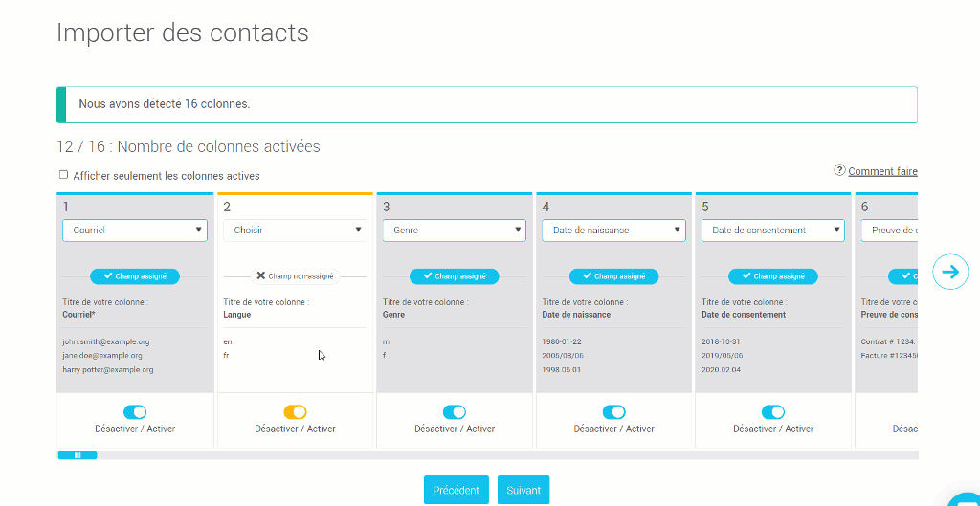Click the Champ assigné badge on column 5
This screenshot has height=506, width=980.
773,276
